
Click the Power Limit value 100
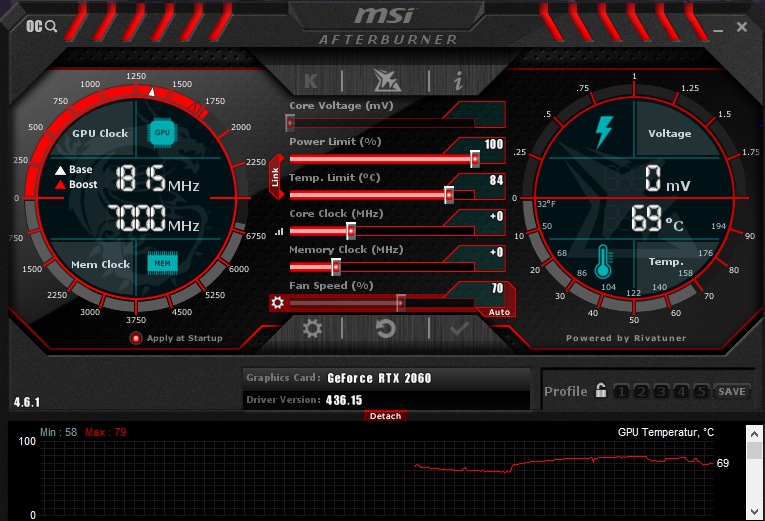[x=493, y=144]
